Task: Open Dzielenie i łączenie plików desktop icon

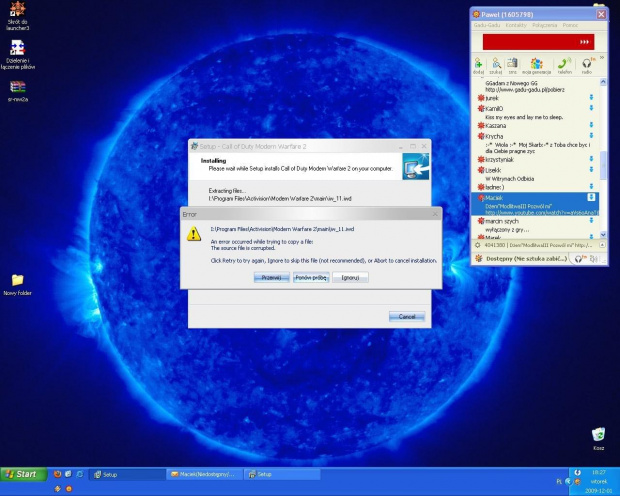Action: pyautogui.click(x=18, y=55)
